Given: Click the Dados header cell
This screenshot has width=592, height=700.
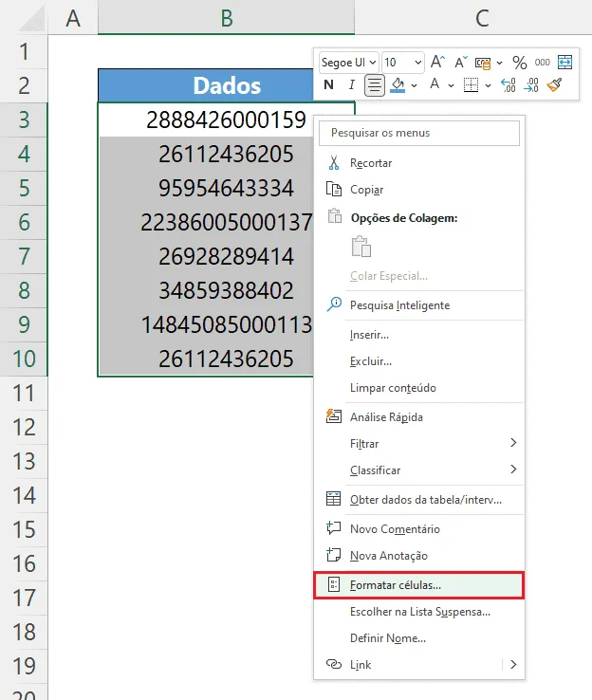Looking at the screenshot, I should pos(227,85).
